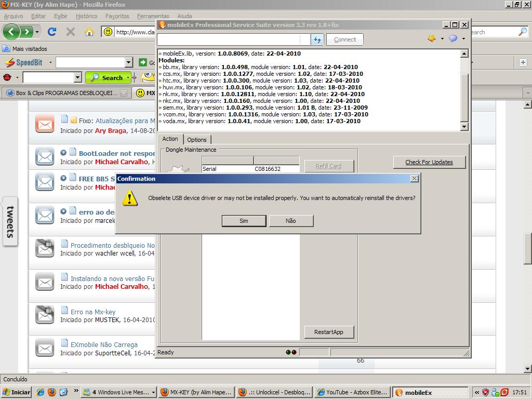This screenshot has width=532, height=399.
Task: Open SpeedBit logo dropdown arrow
Action: tap(50, 62)
